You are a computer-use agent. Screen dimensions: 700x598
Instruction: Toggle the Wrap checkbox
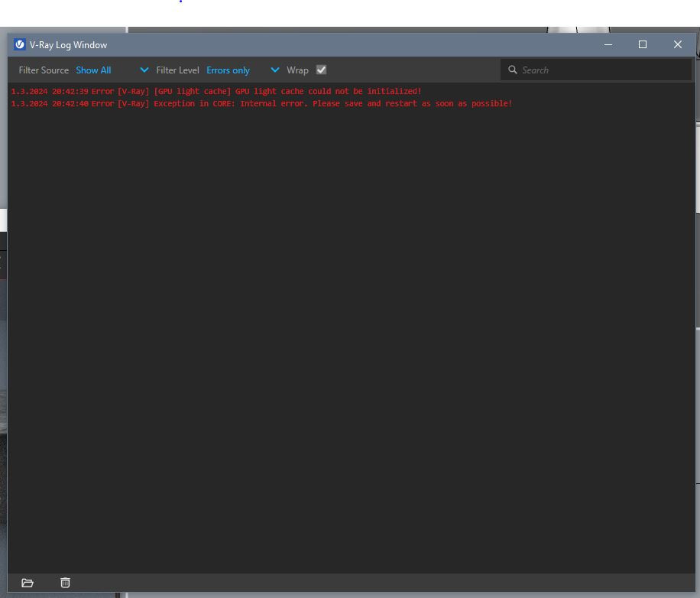(x=321, y=70)
